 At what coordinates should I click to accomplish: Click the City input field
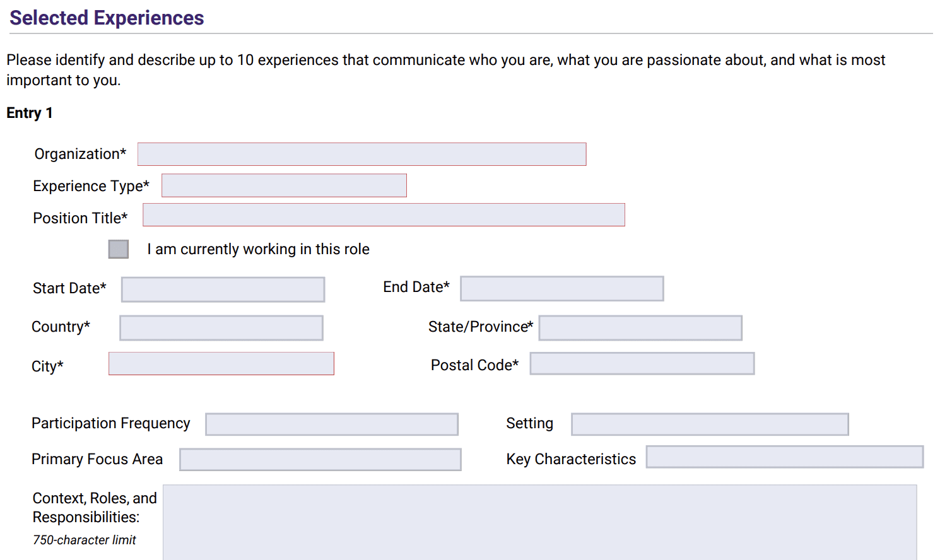click(221, 364)
